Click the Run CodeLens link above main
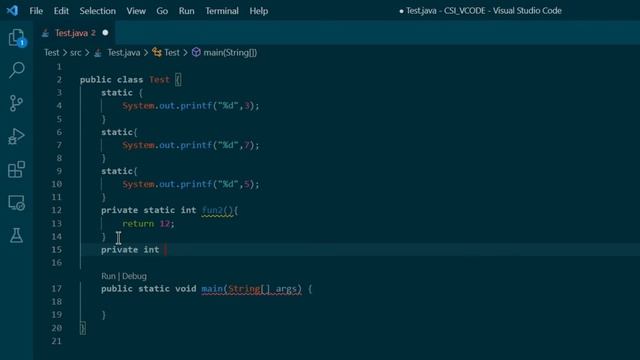This screenshot has height=360, width=640. [x=108, y=276]
